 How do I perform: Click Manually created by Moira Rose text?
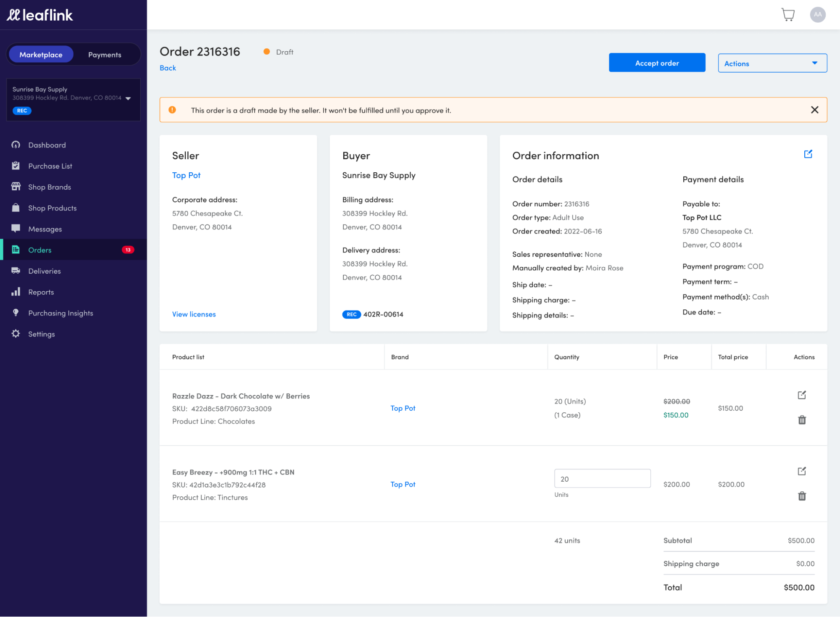(568, 268)
